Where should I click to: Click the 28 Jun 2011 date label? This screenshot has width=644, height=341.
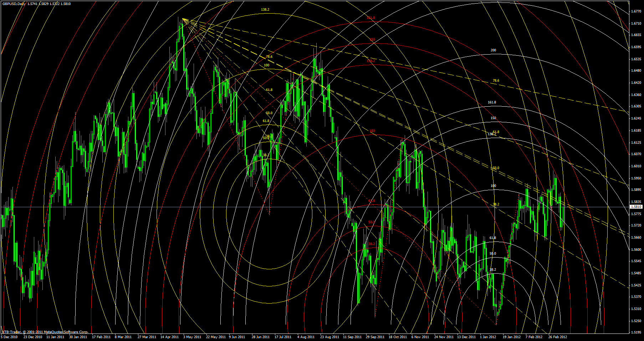tap(261, 337)
